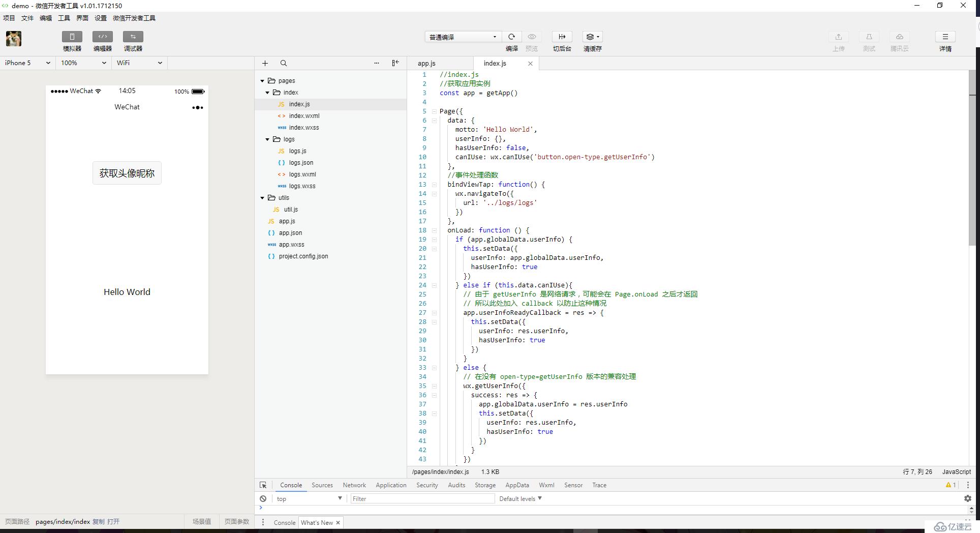This screenshot has height=533, width=980.
Task: Collapse the file tree panel icon
Action: pyautogui.click(x=395, y=63)
